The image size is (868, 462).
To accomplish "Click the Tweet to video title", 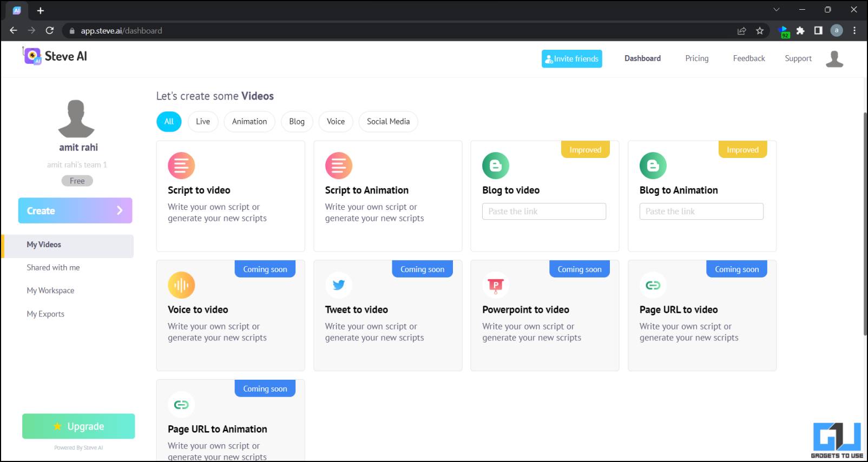I will coord(357,310).
